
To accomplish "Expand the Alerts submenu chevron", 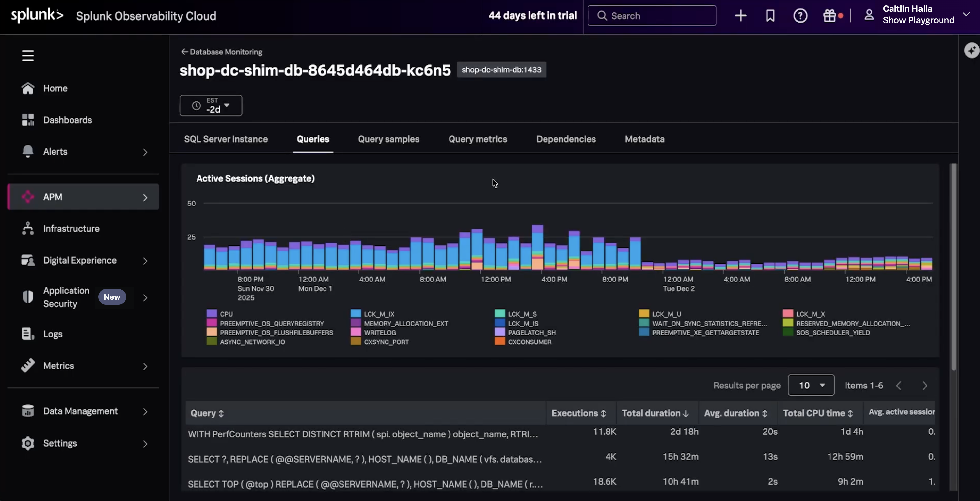I will coord(145,152).
